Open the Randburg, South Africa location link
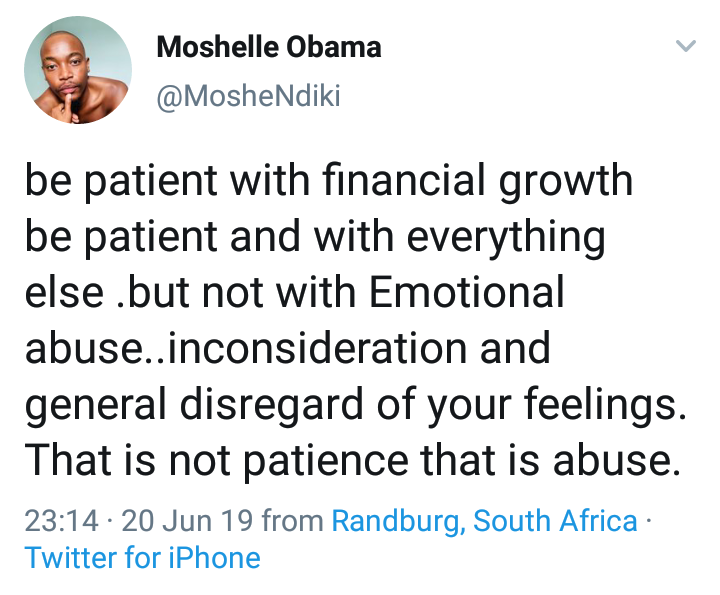 click(484, 522)
